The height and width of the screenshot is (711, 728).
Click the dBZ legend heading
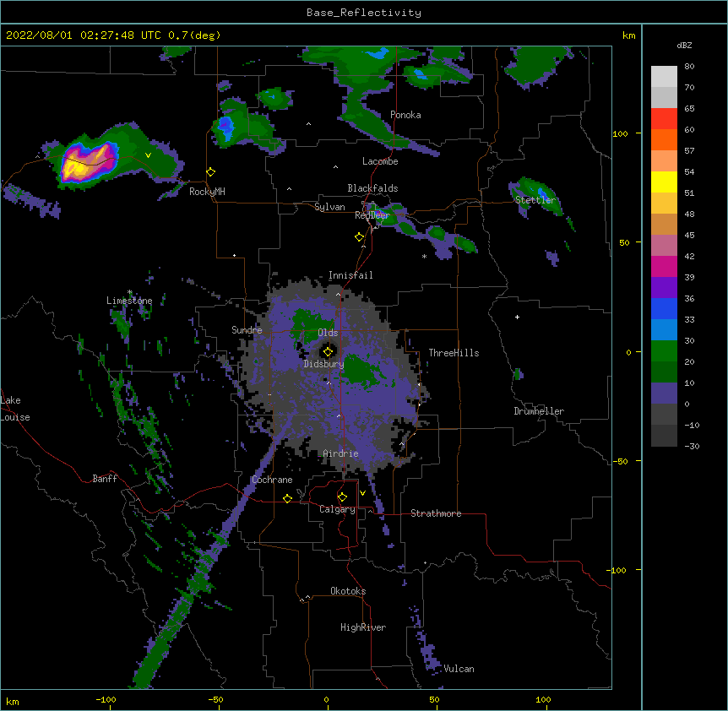click(x=684, y=45)
